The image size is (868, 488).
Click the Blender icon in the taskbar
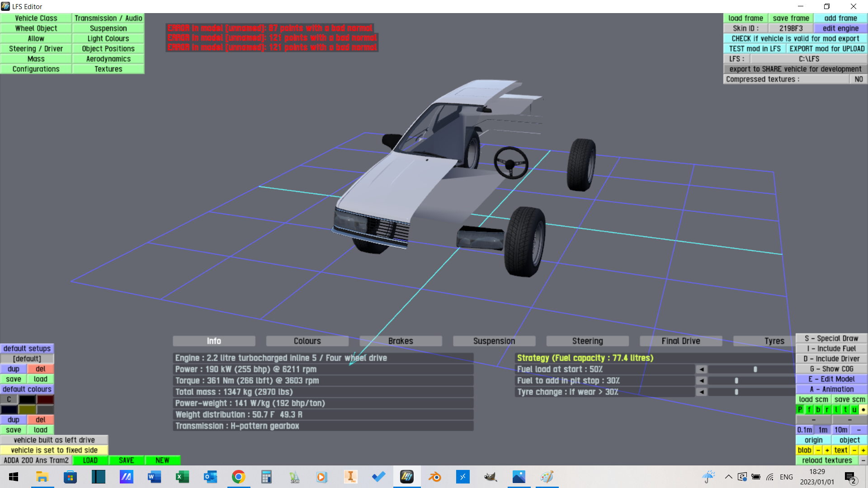coord(434,477)
